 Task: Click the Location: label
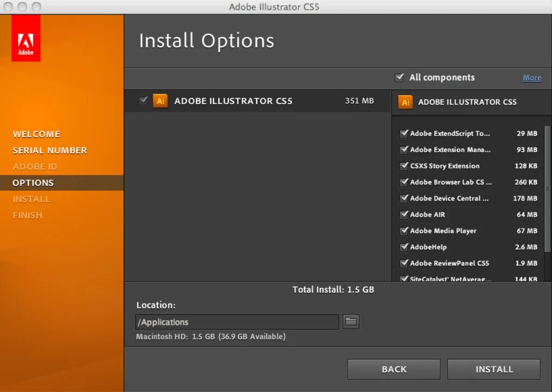tap(156, 305)
